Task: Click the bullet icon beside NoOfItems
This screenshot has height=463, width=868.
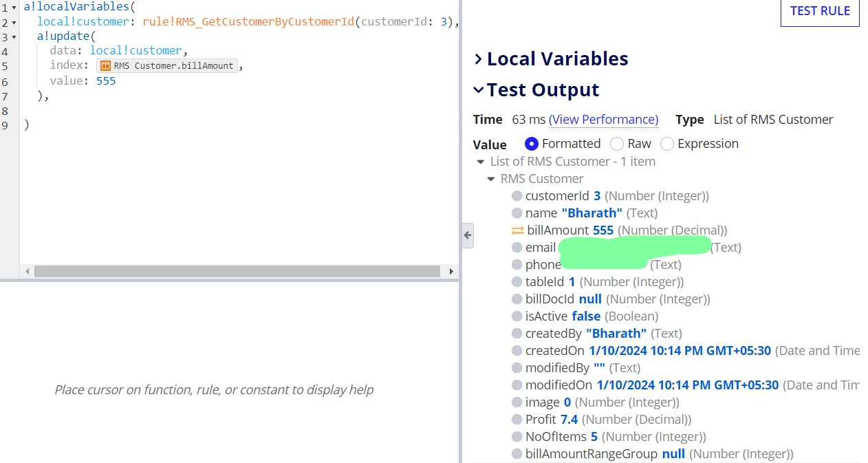Action: pos(517,437)
